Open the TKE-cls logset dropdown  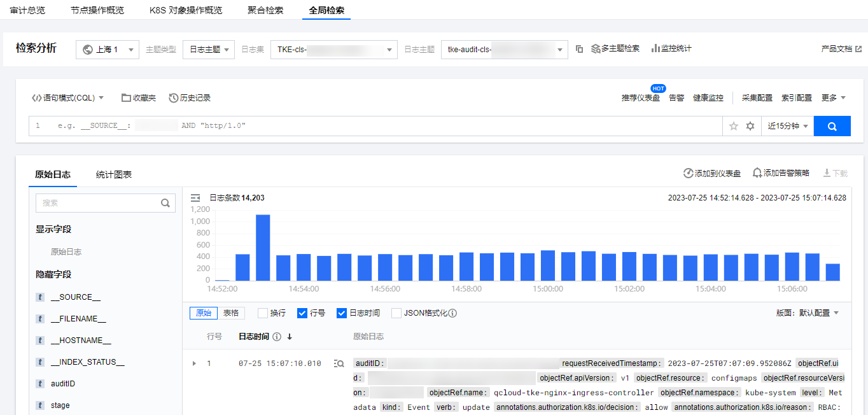click(334, 50)
